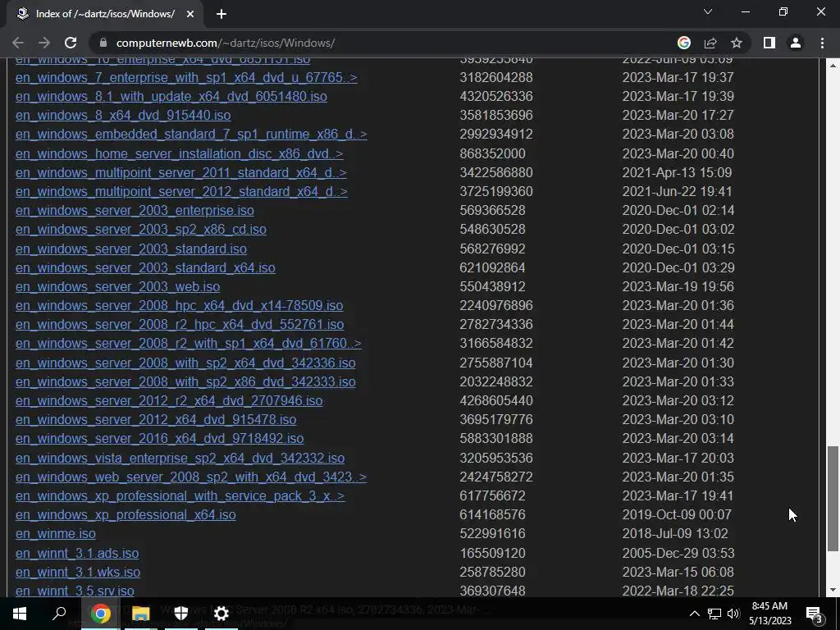
Task: Select file size 5883301888
Action: click(x=496, y=439)
